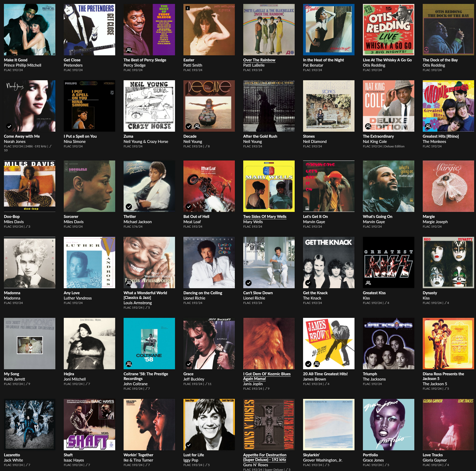The height and width of the screenshot is (471, 476).
Task: Click artist name Ike & Tina Turner
Action: pyautogui.click(x=138, y=460)
